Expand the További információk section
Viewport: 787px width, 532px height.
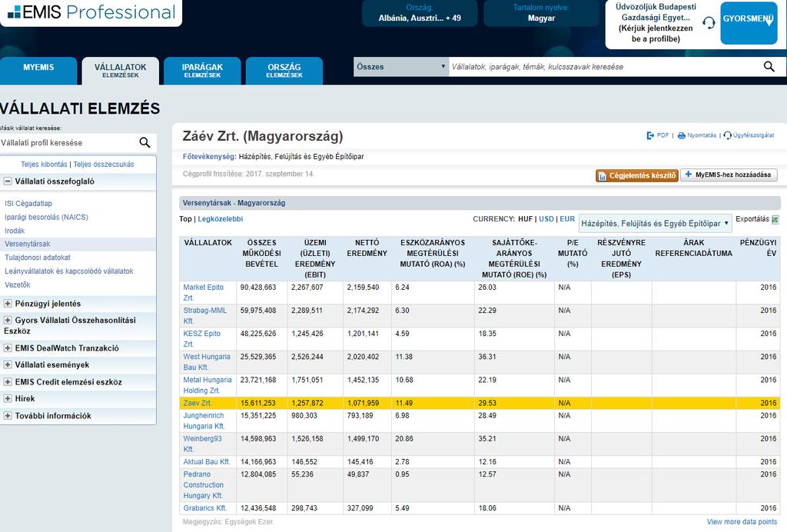(8, 416)
